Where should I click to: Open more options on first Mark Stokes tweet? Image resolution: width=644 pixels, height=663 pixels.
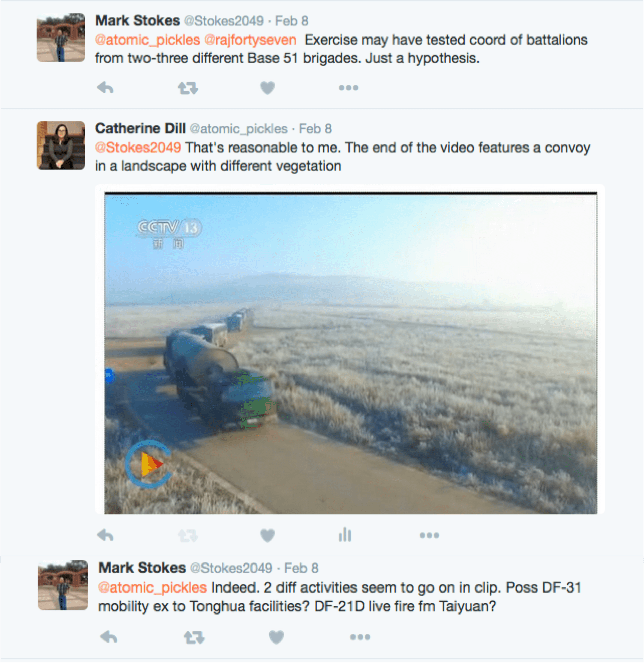[348, 88]
